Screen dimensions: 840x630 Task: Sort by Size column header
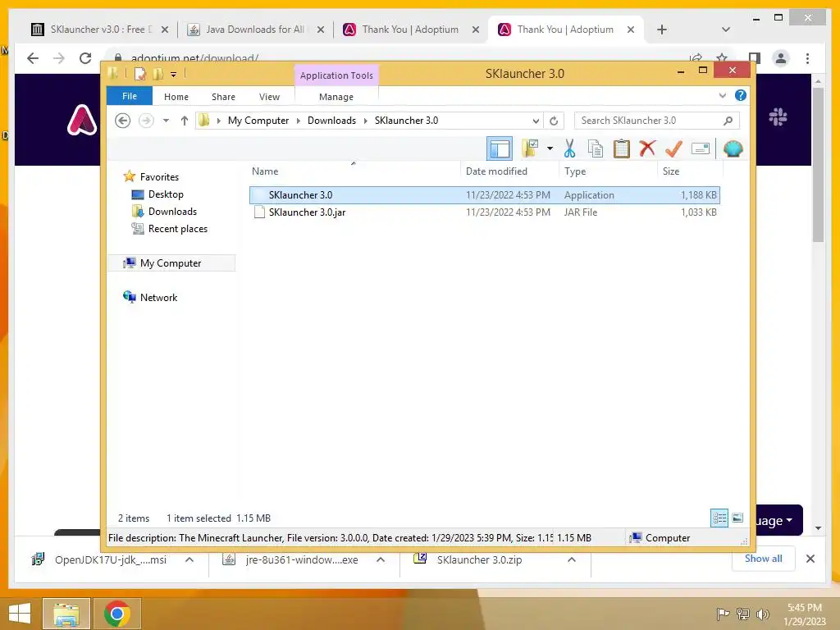click(x=671, y=171)
